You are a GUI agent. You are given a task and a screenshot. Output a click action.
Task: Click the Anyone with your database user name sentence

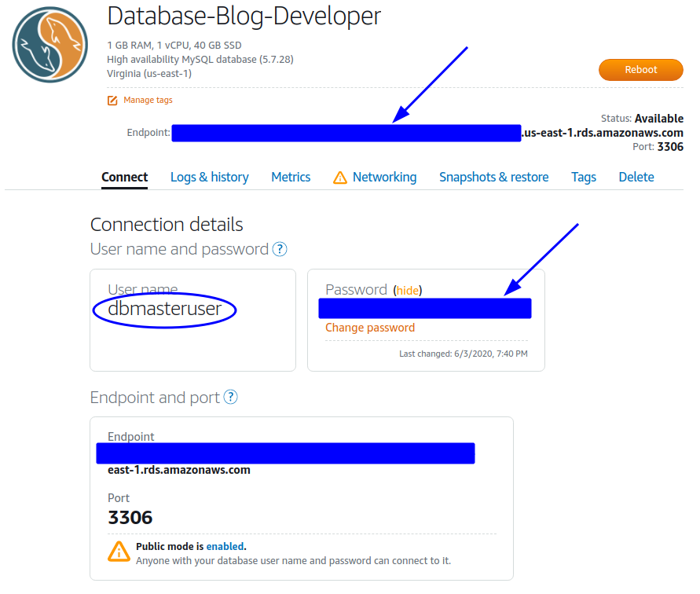[x=293, y=561]
